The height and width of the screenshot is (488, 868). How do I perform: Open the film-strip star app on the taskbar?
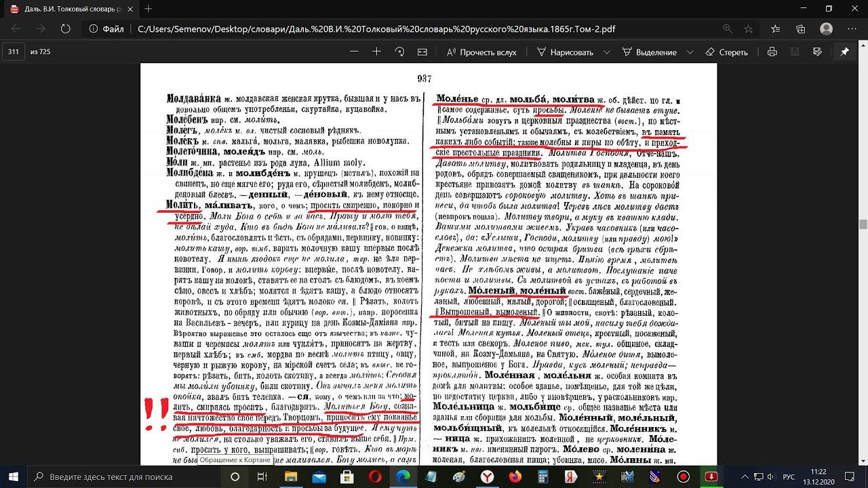coord(599,476)
